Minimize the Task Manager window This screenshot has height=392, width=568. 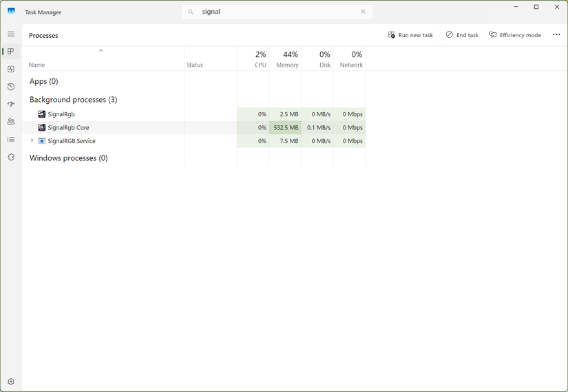(516, 7)
